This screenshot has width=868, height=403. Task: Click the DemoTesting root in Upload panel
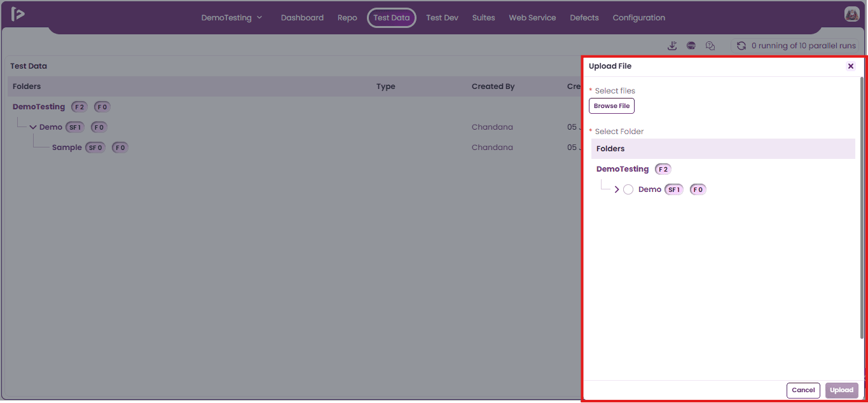click(x=623, y=169)
